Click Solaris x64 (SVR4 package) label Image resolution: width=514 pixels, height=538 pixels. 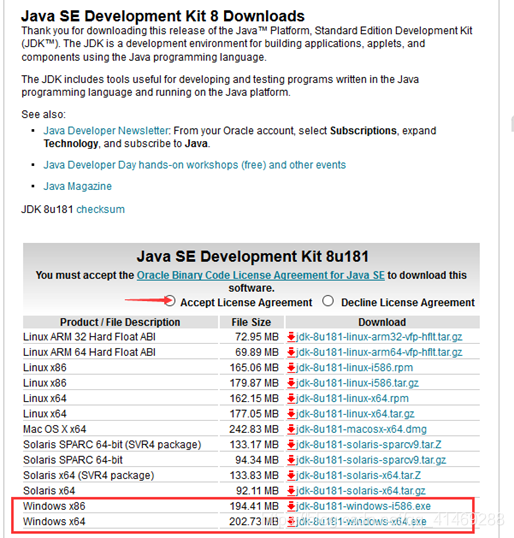pos(89,476)
